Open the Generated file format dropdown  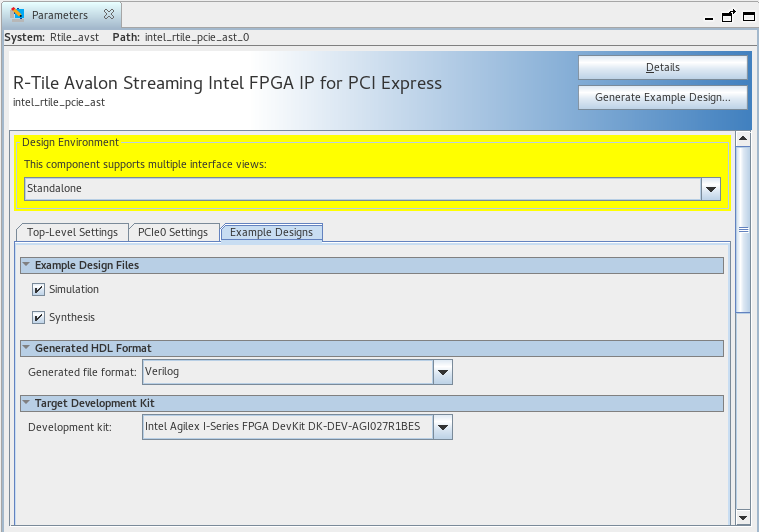click(x=443, y=372)
